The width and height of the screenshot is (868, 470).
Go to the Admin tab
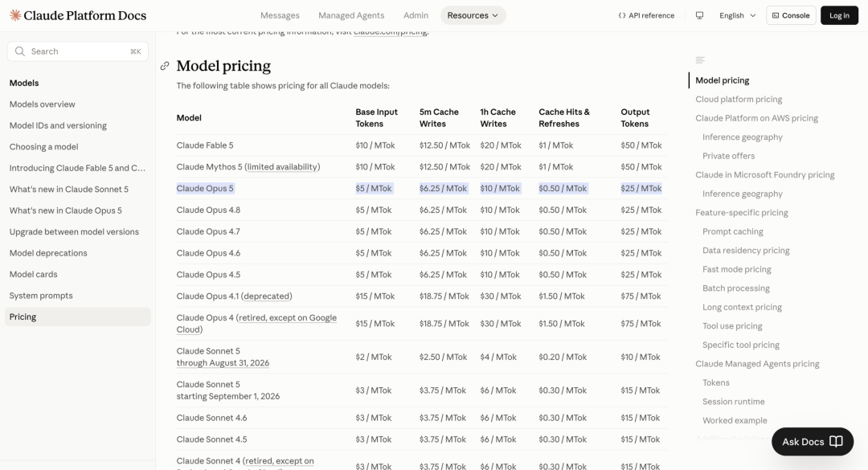point(416,15)
